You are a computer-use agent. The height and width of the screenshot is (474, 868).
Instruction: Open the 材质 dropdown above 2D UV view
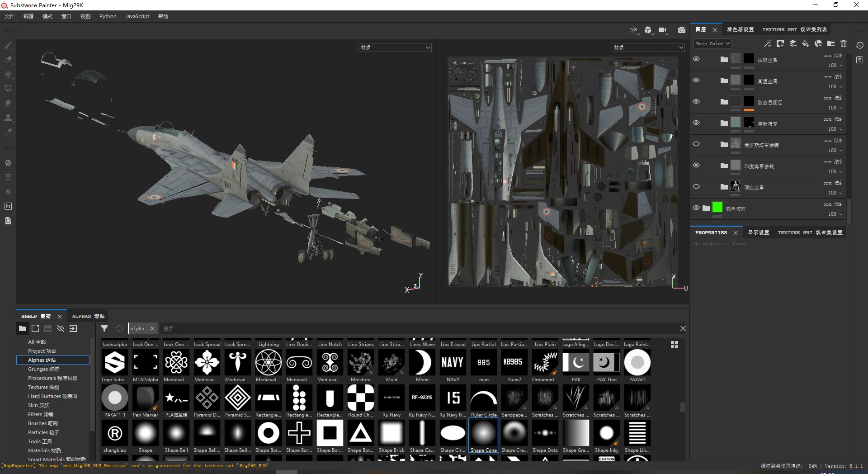(647, 47)
